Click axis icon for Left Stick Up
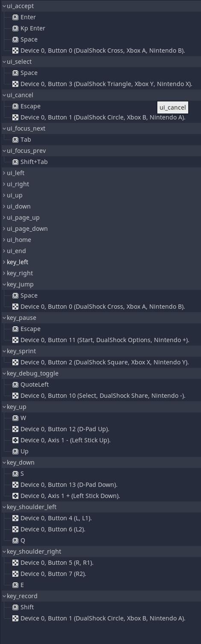 coord(15,440)
